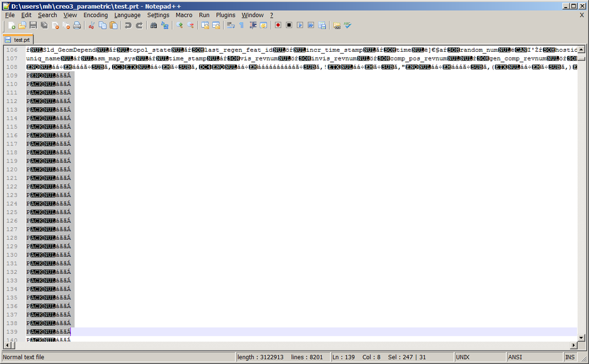The width and height of the screenshot is (589, 364).
Task: Click vertical scrollbar down arrow
Action: pyautogui.click(x=581, y=337)
